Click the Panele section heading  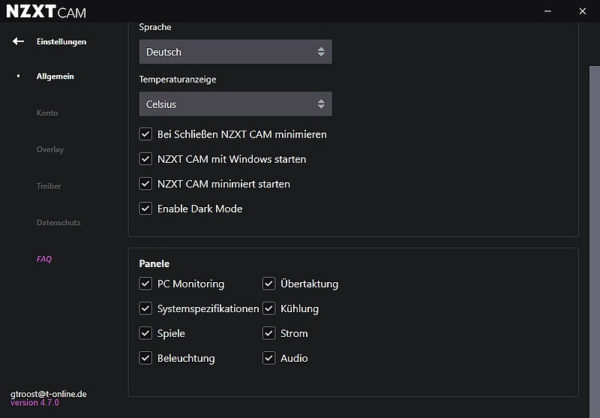tap(154, 264)
